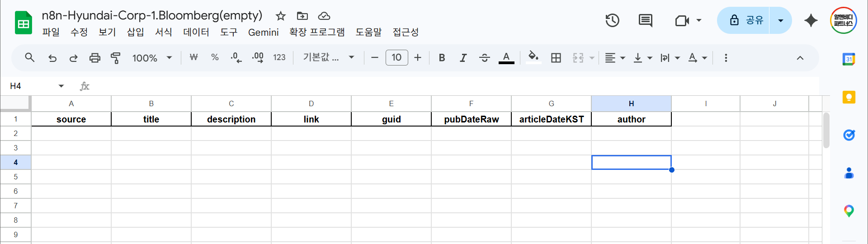Click the move to folder icon
This screenshot has height=244, width=868.
[x=302, y=16]
